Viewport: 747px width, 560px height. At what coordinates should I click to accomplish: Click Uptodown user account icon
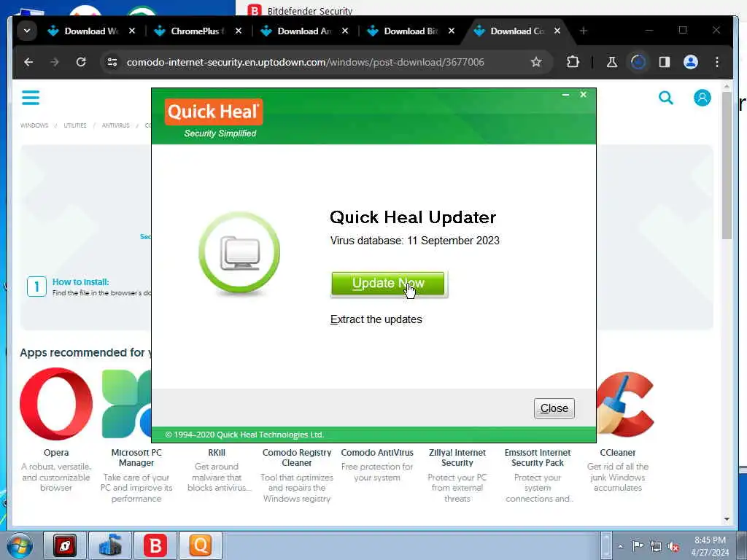(703, 98)
